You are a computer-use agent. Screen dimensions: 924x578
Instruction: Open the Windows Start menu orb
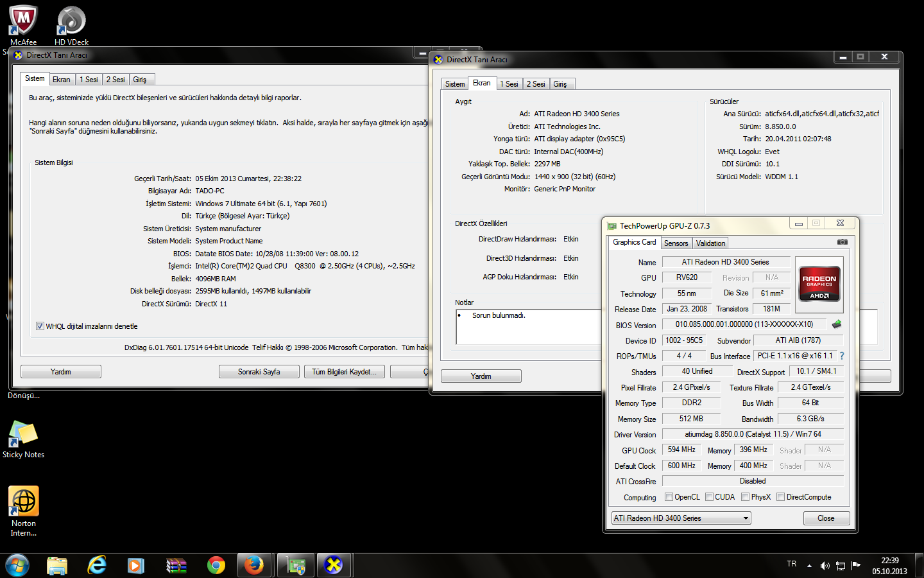click(17, 566)
